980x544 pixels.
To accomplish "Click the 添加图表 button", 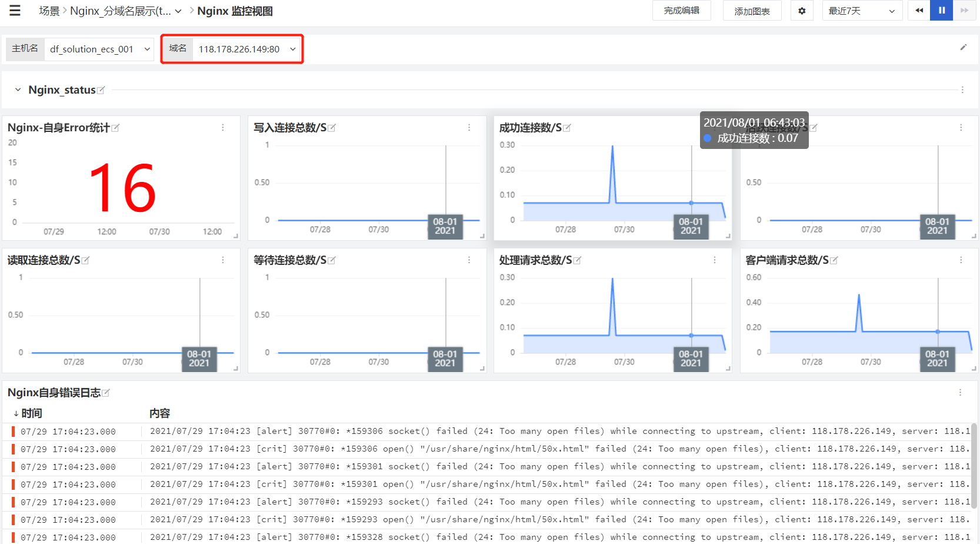I will pyautogui.click(x=752, y=11).
